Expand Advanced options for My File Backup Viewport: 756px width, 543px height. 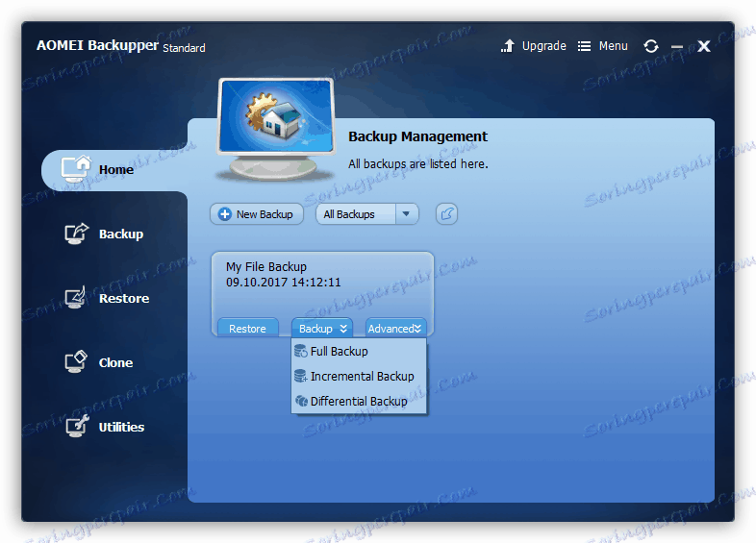395,329
